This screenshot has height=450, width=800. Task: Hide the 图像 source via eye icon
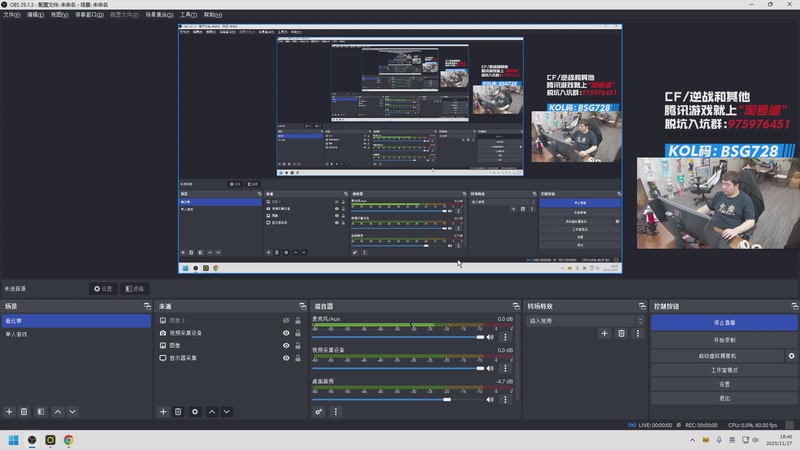[x=286, y=345]
